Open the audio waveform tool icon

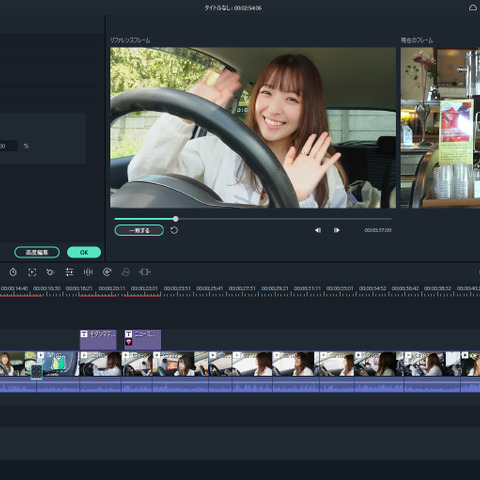88,272
